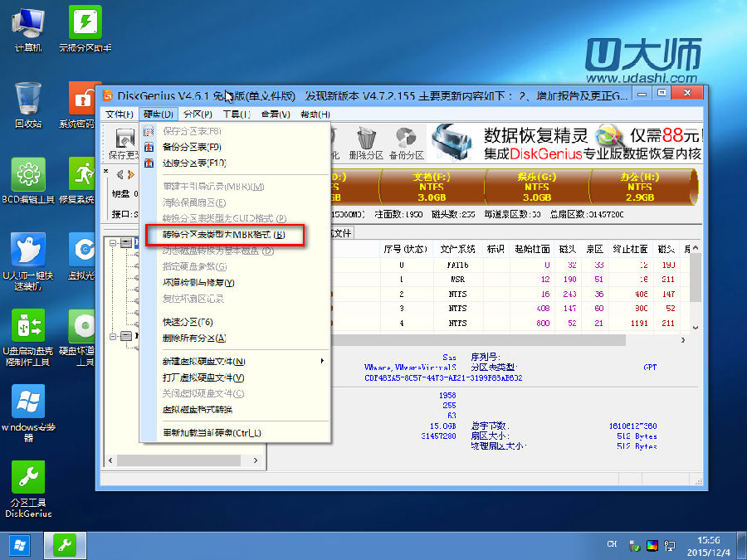Open windows安装器 desktop icon
This screenshot has width=747, height=560.
(28, 413)
